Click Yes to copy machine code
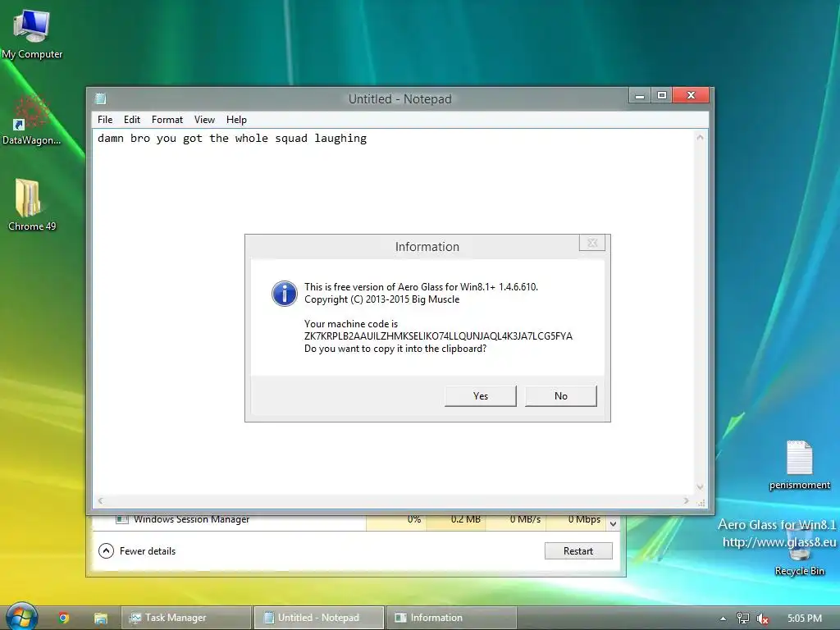The image size is (840, 630). (x=481, y=396)
